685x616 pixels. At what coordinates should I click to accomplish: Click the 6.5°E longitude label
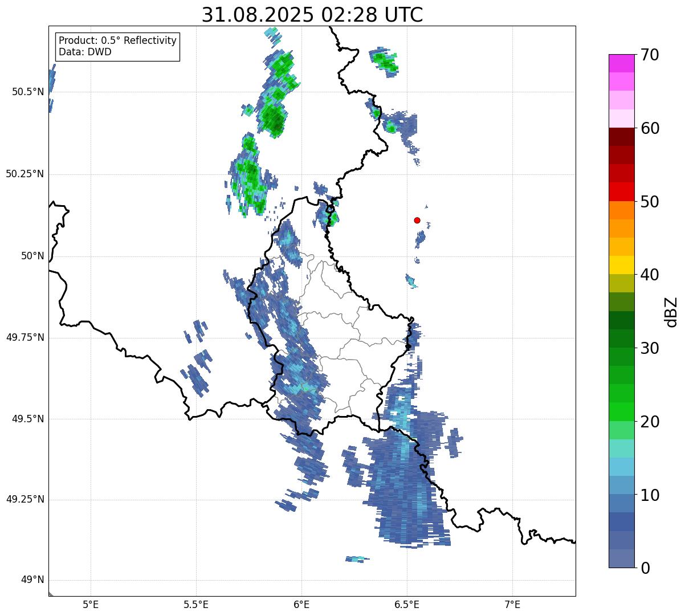(407, 605)
